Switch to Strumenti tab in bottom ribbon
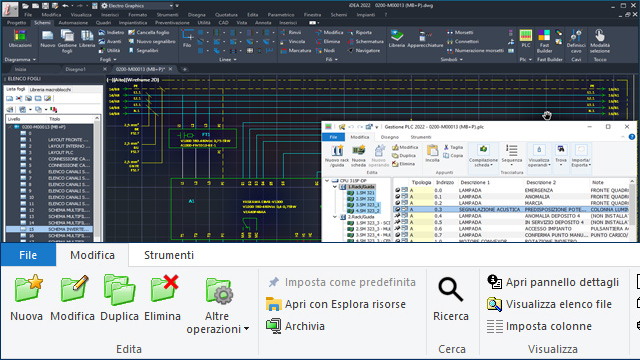Image resolution: width=640 pixels, height=360 pixels. 169,255
